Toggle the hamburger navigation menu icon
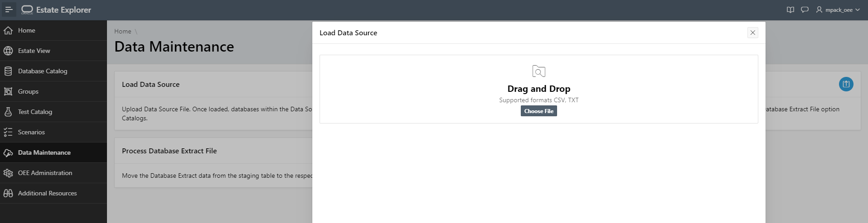The height and width of the screenshot is (223, 868). [9, 9]
